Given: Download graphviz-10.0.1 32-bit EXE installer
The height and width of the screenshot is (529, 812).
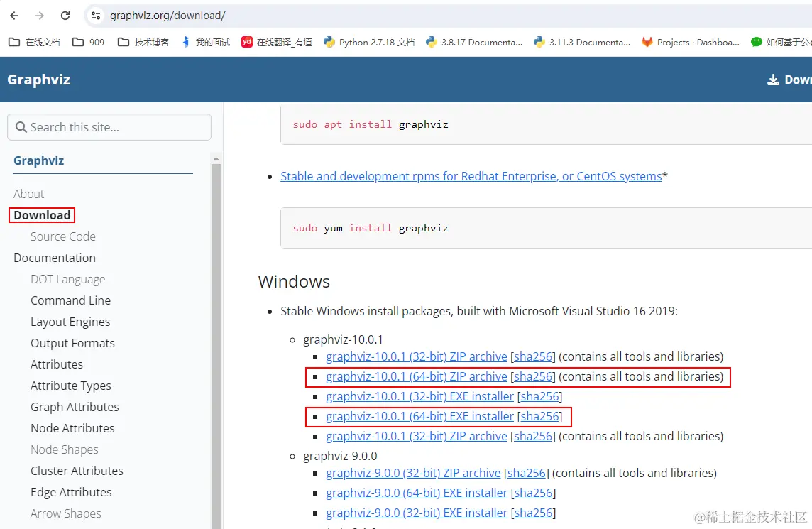Looking at the screenshot, I should [419, 396].
